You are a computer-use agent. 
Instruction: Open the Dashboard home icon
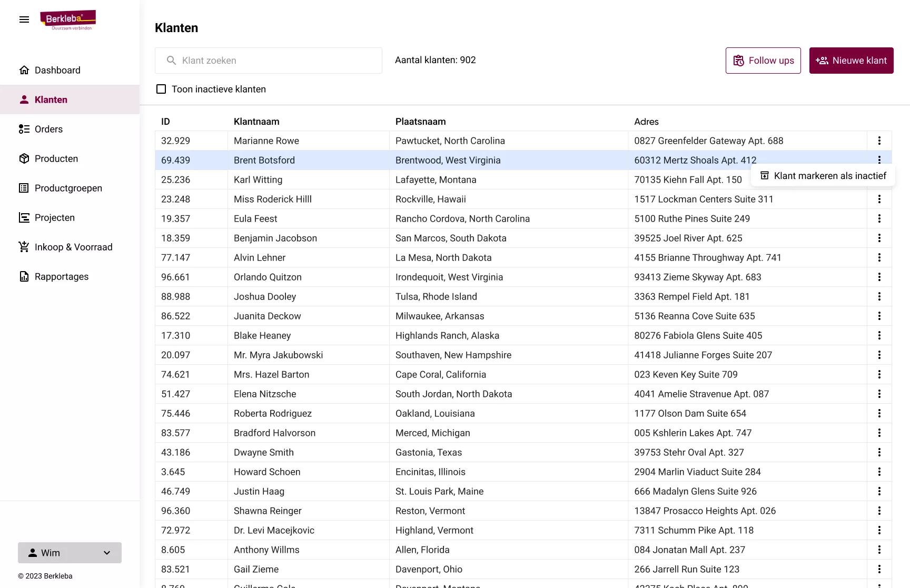pyautogui.click(x=24, y=70)
